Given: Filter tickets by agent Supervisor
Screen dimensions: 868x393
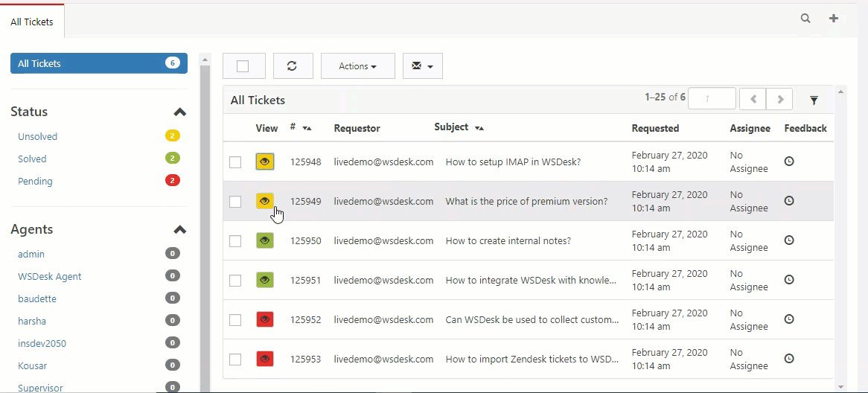Looking at the screenshot, I should click(x=40, y=388).
